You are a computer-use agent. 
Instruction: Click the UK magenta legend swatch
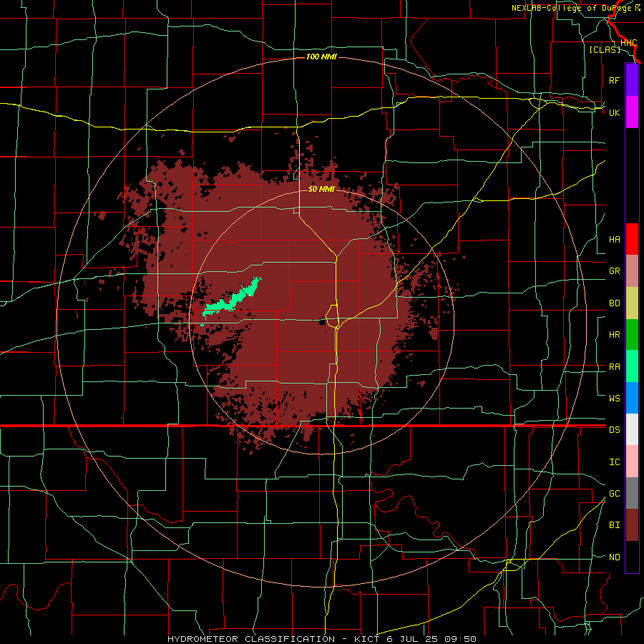pyautogui.click(x=632, y=112)
